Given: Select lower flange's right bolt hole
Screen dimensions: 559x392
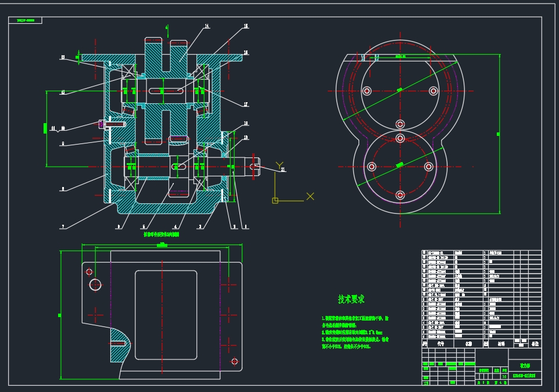Looking at the screenshot, I should point(429,167).
